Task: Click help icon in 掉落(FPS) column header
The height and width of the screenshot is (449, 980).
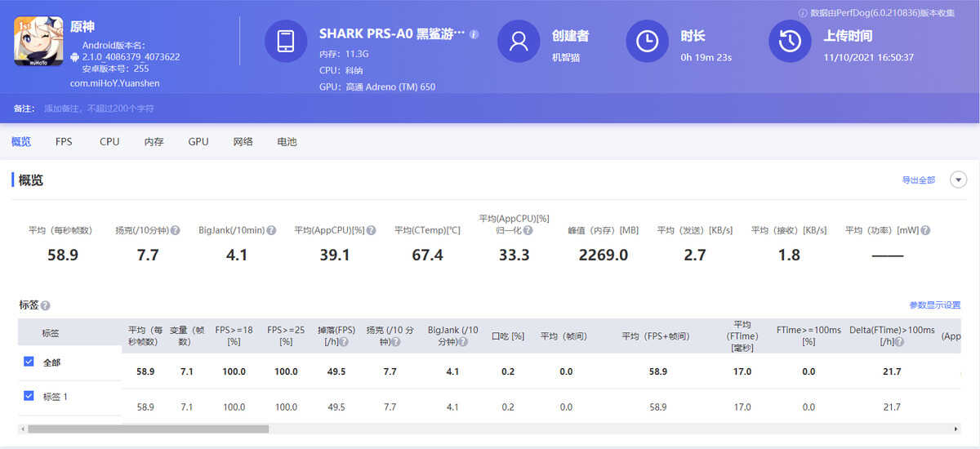Action: tap(344, 342)
